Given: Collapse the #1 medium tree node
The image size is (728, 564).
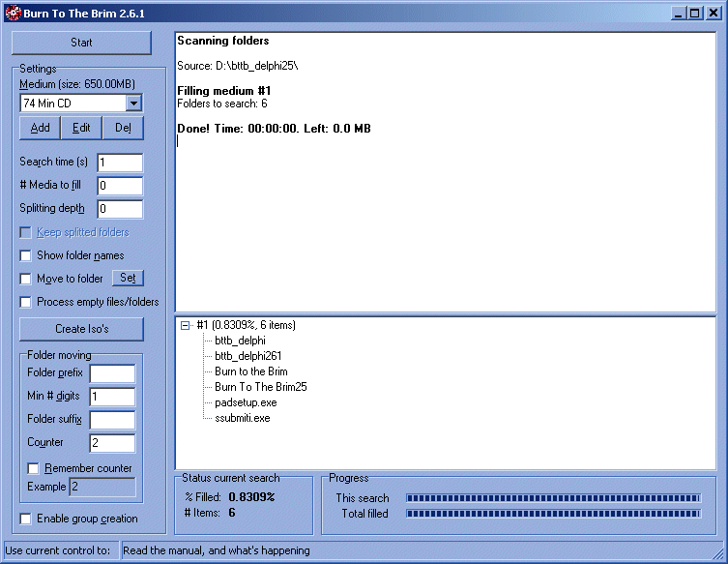Looking at the screenshot, I should pos(185,325).
